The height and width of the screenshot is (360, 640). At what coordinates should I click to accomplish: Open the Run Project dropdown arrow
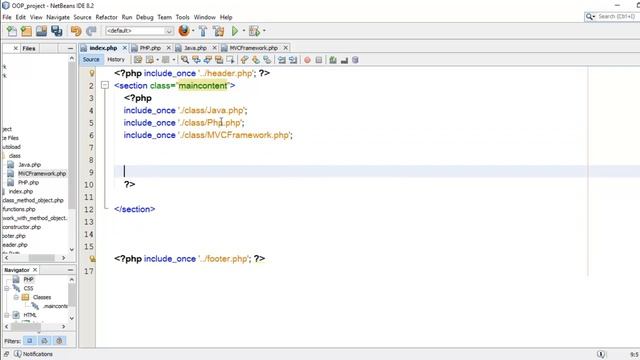(244, 31)
